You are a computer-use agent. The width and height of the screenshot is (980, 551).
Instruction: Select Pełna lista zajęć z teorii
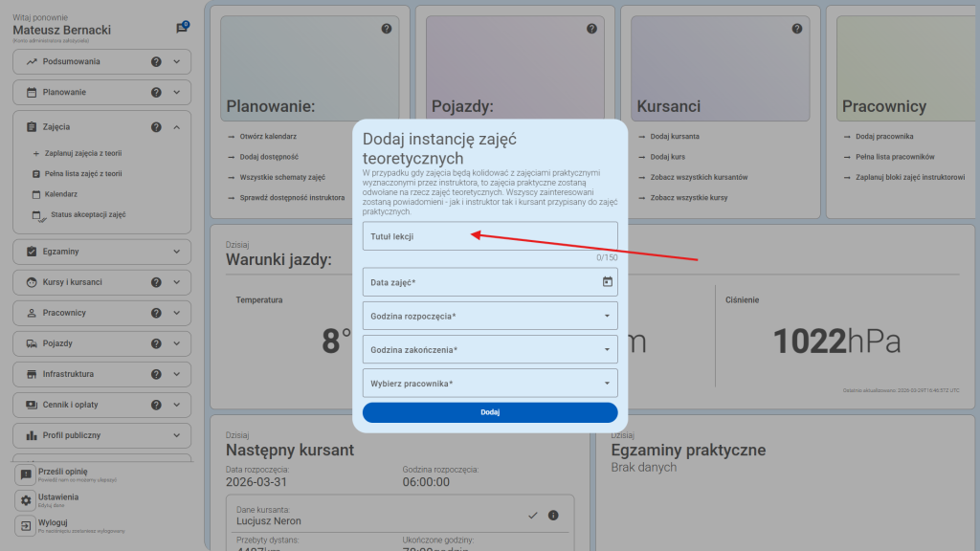click(82, 174)
